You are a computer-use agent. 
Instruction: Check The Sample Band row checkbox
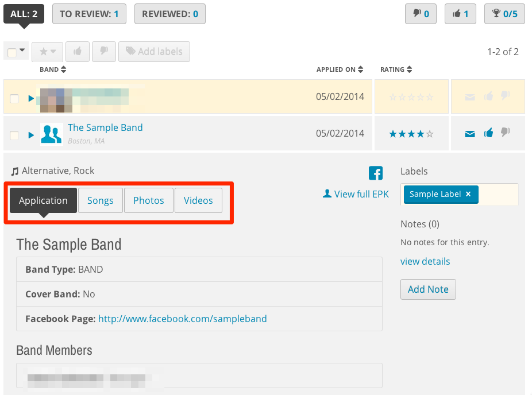pos(14,135)
